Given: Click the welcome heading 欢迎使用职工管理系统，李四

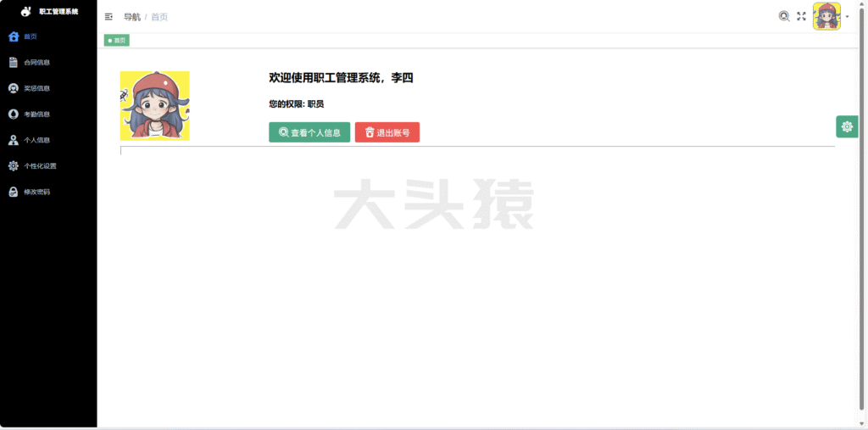Looking at the screenshot, I should pos(341,78).
